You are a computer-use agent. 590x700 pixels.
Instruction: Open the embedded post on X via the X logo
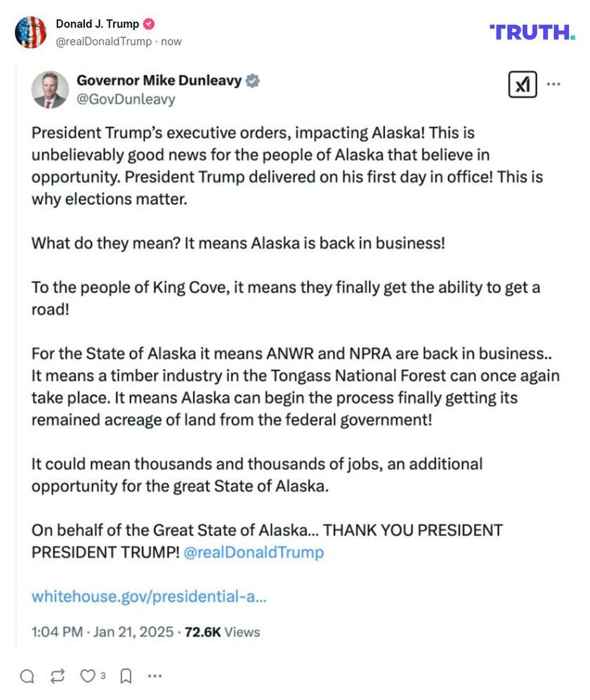point(522,86)
